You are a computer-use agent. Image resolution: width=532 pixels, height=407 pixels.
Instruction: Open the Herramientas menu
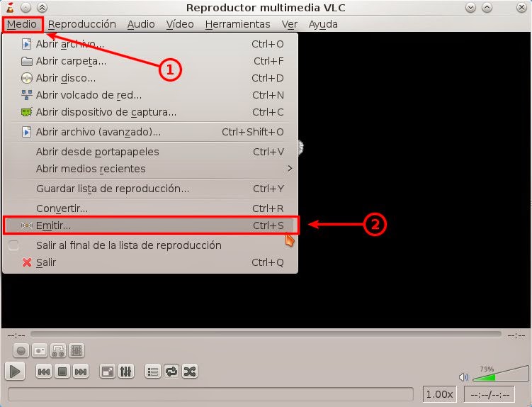[x=237, y=24]
